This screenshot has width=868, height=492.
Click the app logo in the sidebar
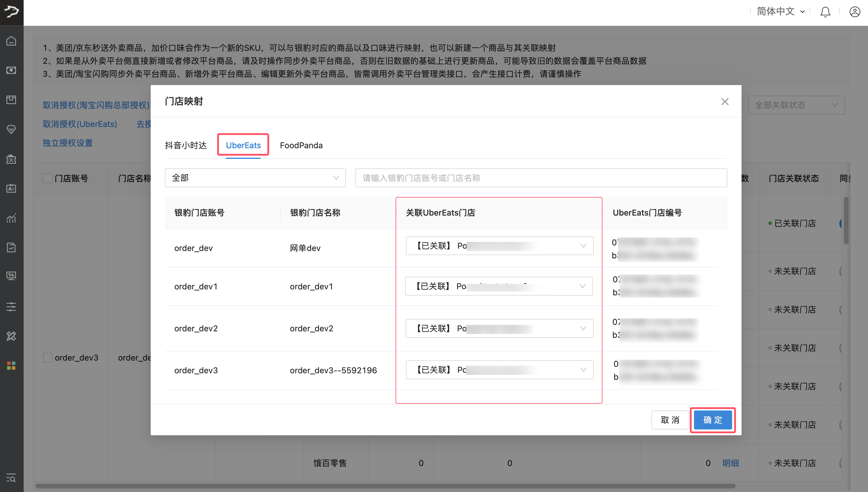click(12, 12)
